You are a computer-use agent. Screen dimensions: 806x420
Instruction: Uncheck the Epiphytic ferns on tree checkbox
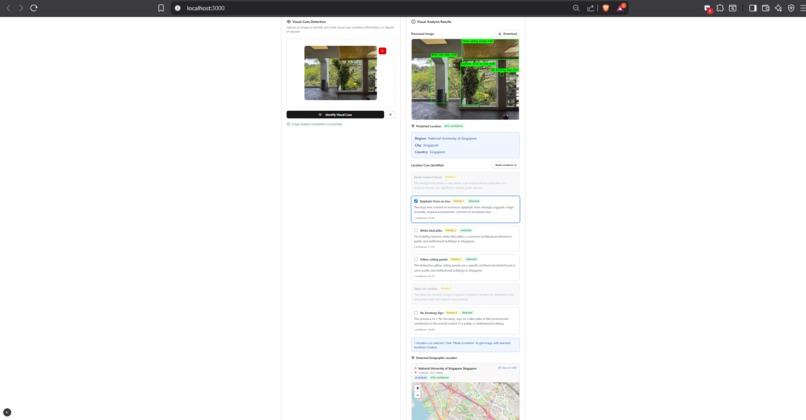(x=416, y=201)
